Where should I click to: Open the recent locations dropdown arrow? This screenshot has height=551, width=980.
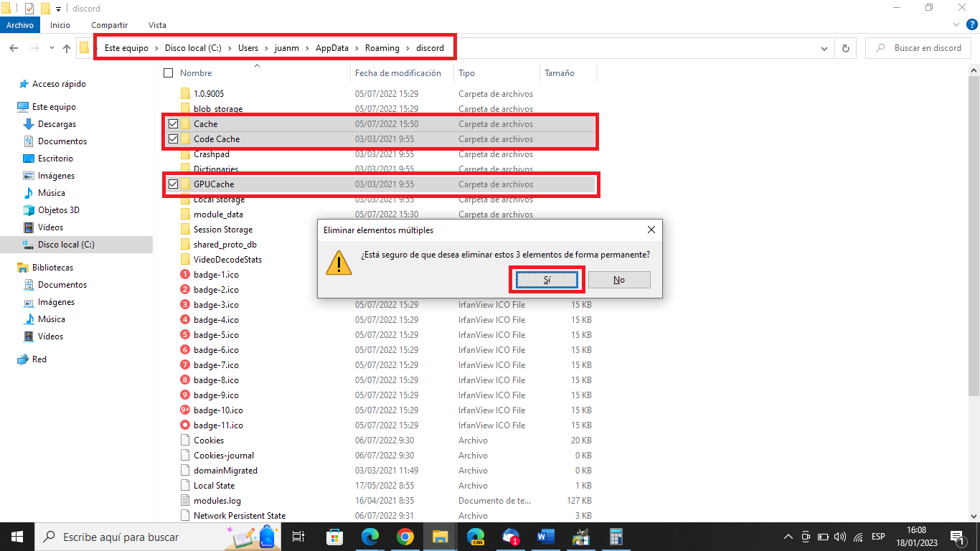51,48
